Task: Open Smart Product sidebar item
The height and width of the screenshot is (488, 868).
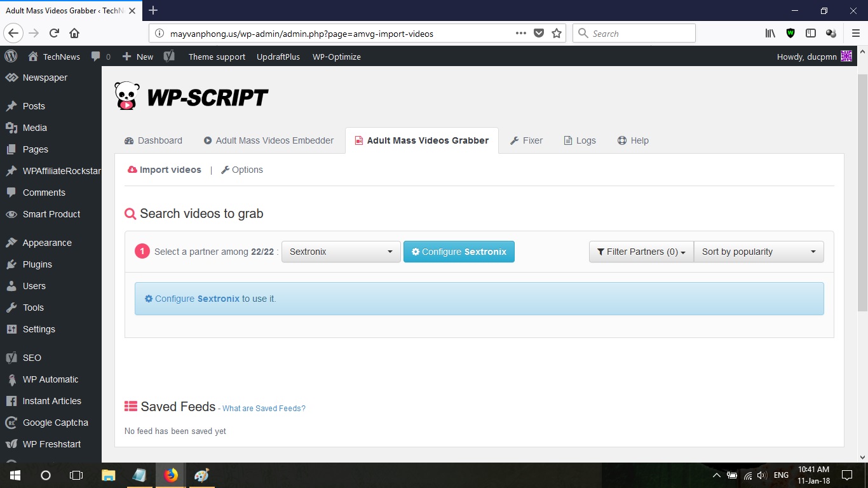Action: (x=51, y=214)
